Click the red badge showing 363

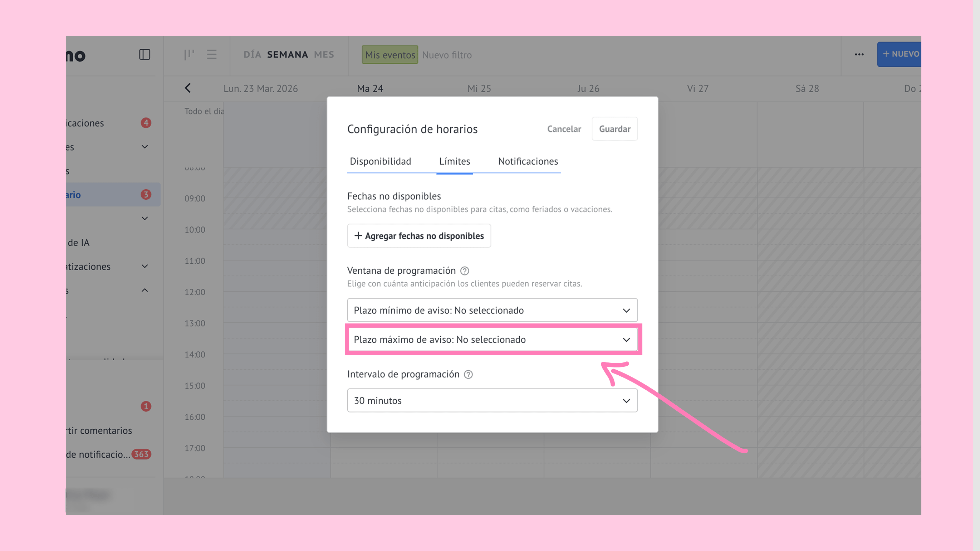(141, 454)
